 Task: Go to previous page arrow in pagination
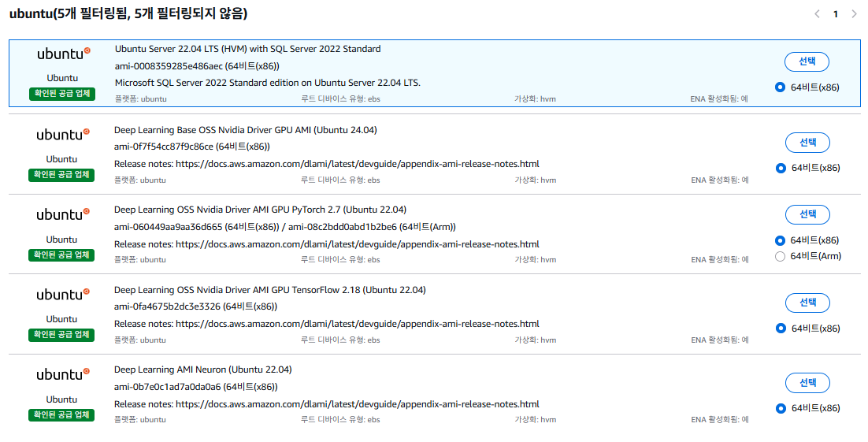tap(817, 14)
